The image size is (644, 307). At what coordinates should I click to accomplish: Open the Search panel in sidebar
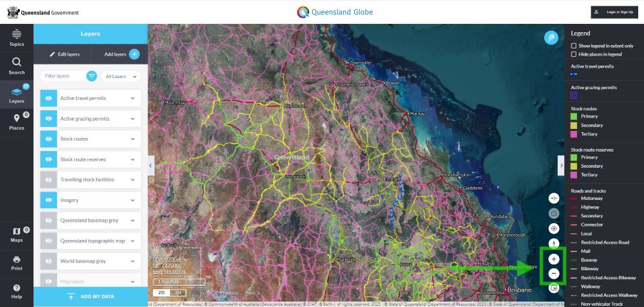17,66
